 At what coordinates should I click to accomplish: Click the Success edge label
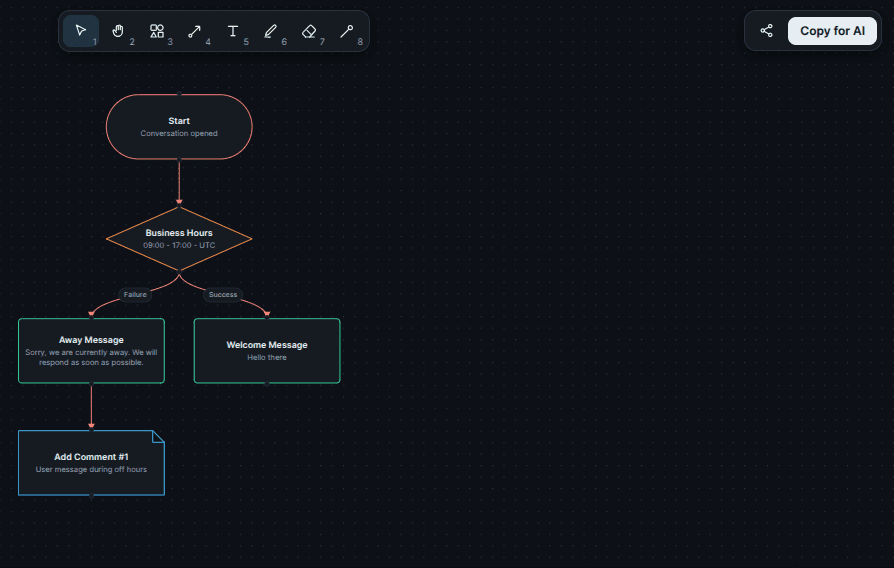(x=223, y=294)
